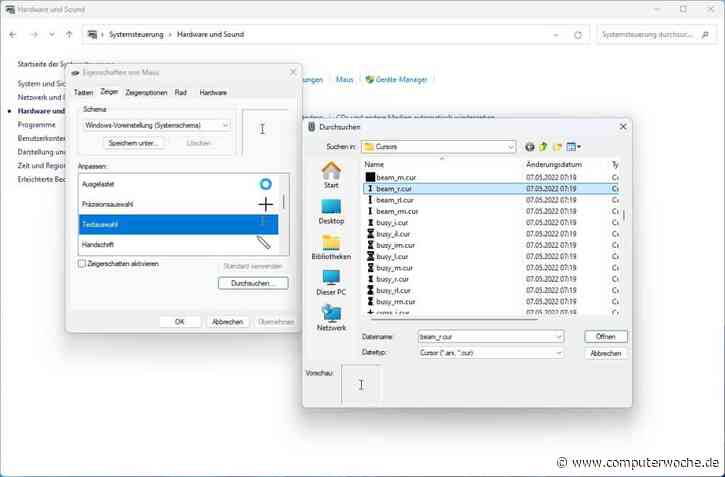Select the busy_il.cur hourglass icon
725x477 pixels.
370,234
